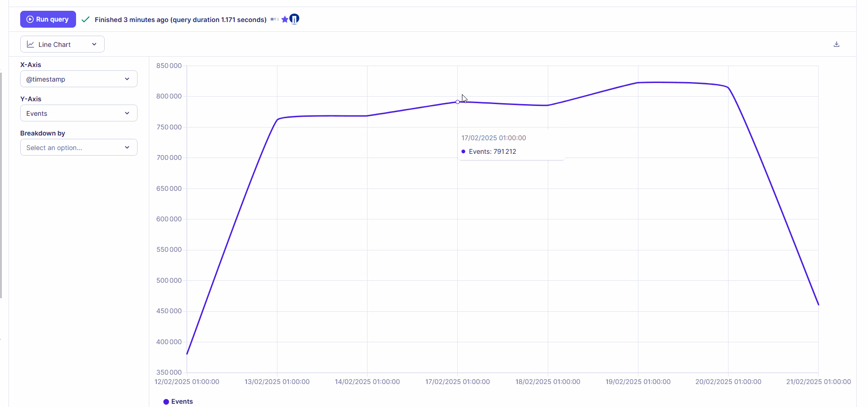Click the 800 000 y-axis label
The height and width of the screenshot is (407, 868).
(x=169, y=96)
